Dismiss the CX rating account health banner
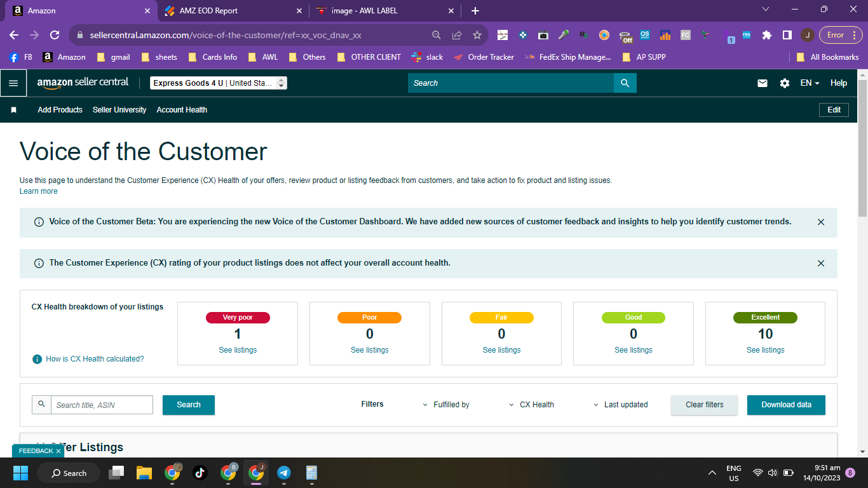The height and width of the screenshot is (488, 868). (x=821, y=263)
